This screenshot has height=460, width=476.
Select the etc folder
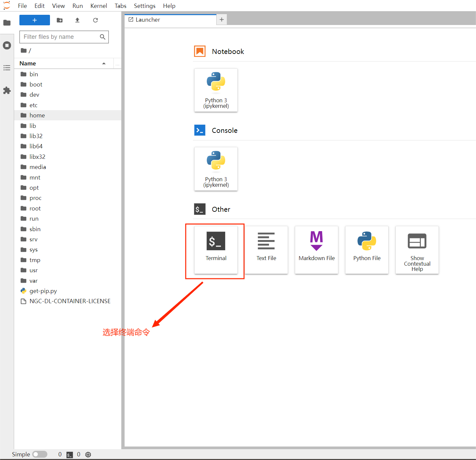(68, 105)
